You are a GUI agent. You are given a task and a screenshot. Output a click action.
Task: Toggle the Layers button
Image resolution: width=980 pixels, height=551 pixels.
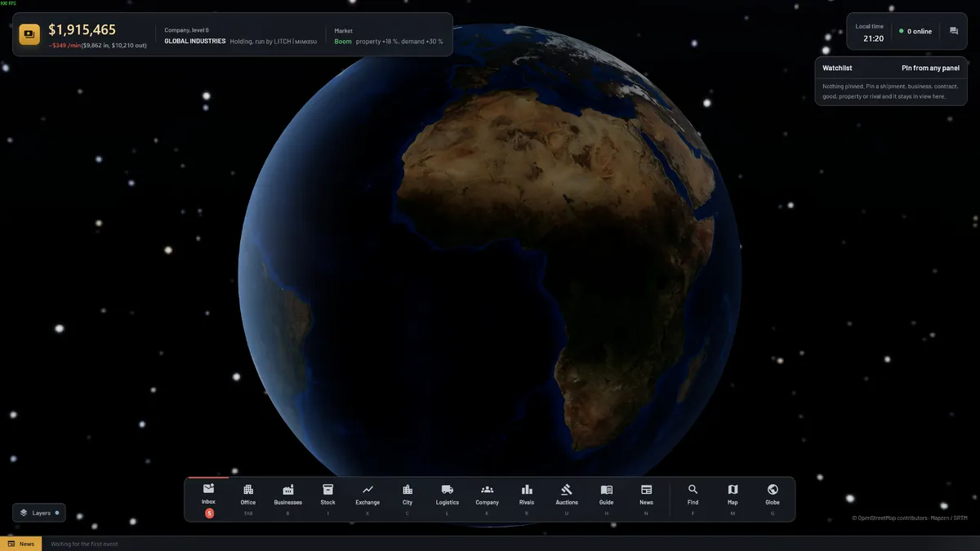point(39,513)
